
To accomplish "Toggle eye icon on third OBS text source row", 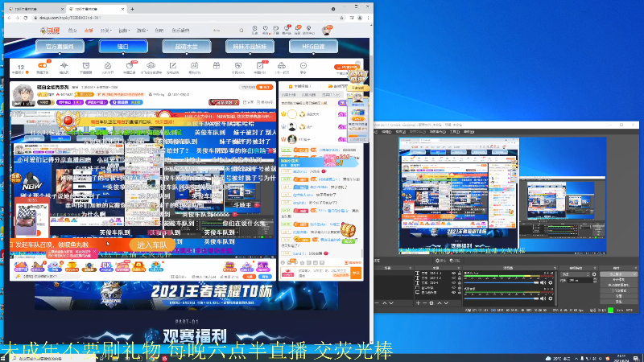I will pyautogui.click(x=453, y=283).
